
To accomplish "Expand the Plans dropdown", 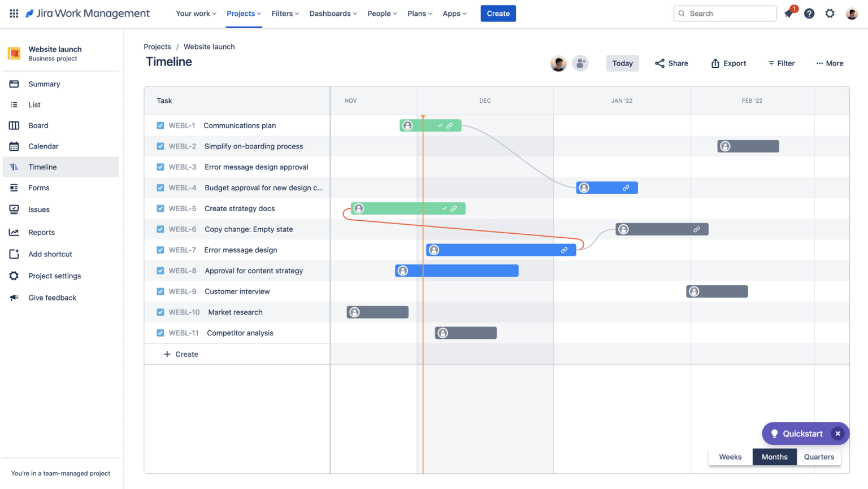I will pos(419,13).
